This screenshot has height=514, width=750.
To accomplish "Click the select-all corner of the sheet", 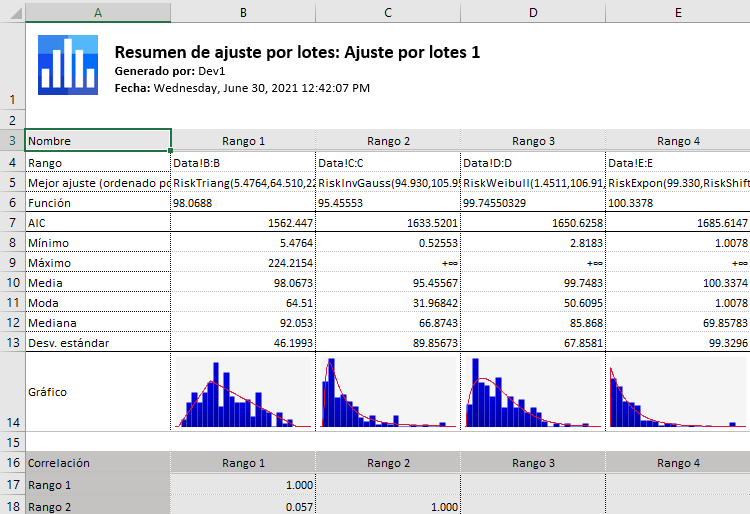I will point(12,12).
